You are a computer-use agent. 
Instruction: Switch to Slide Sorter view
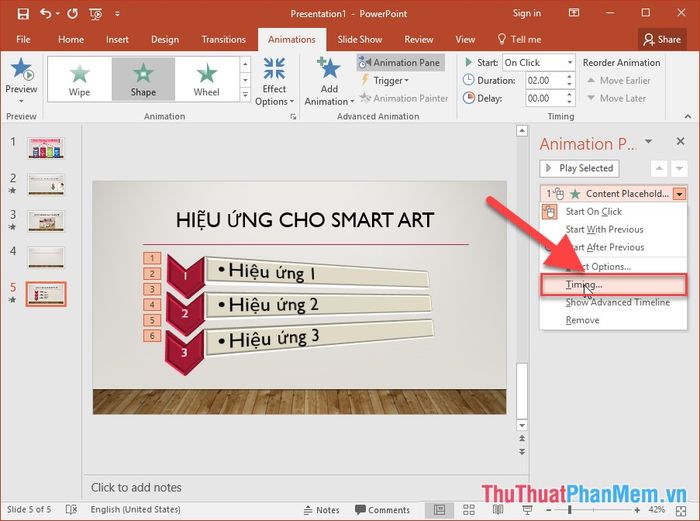[469, 510]
